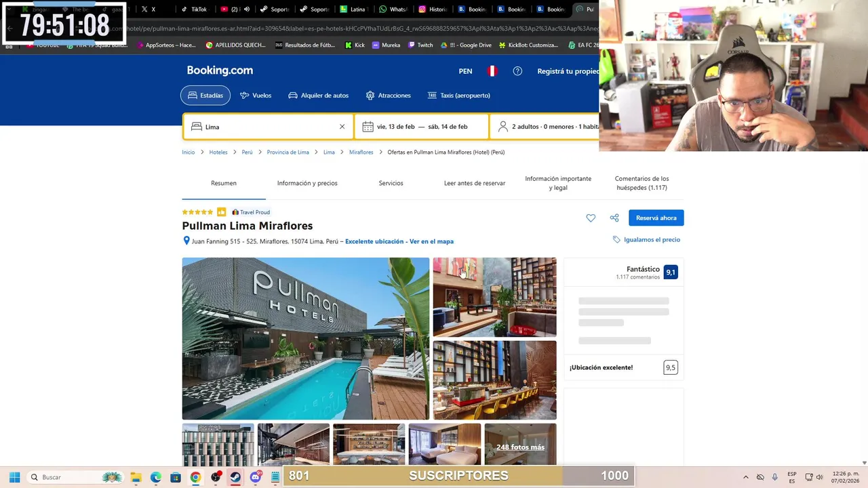
Task: Click Registrá tu propiedad link
Action: coord(568,71)
